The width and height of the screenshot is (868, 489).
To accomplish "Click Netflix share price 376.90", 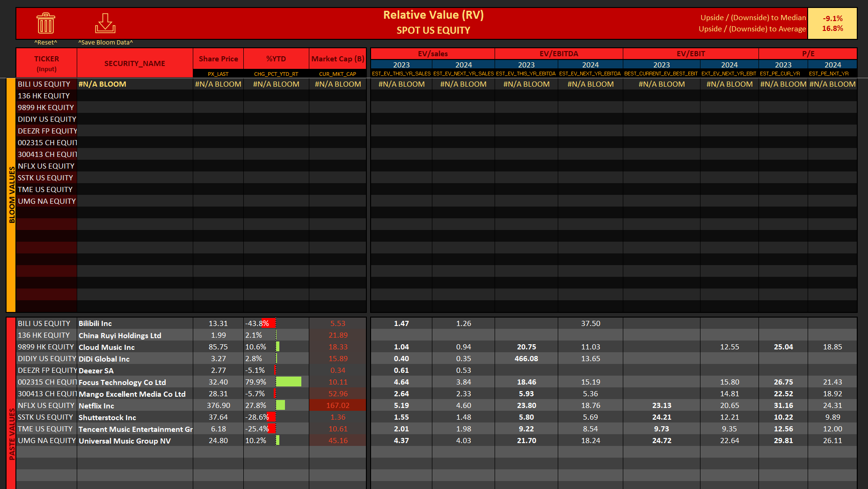I will point(218,406).
